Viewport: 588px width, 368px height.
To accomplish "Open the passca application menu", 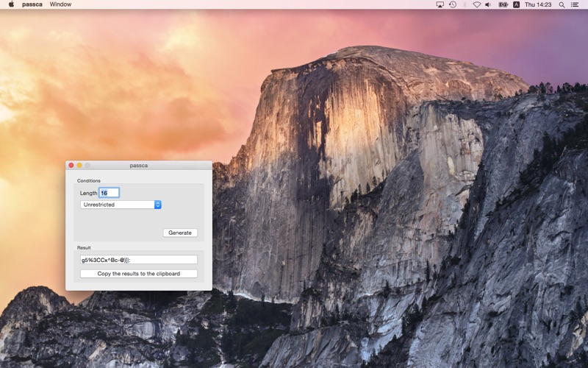I will [32, 4].
